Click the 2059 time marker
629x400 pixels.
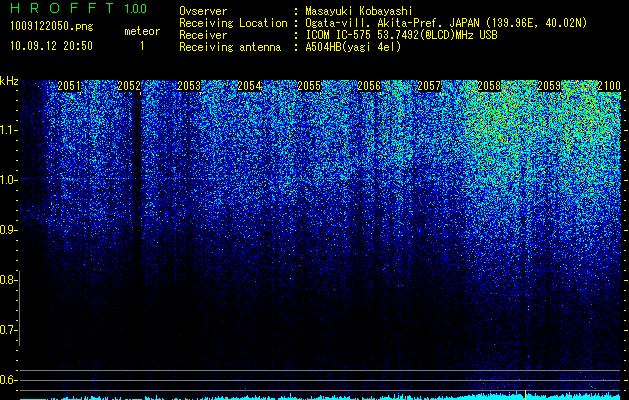click(549, 86)
